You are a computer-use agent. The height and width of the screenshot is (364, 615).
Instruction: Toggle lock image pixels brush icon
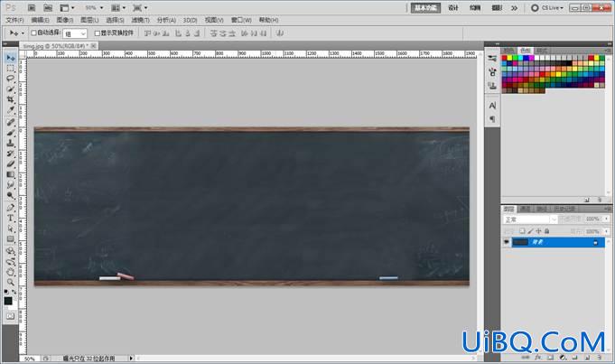tap(530, 231)
